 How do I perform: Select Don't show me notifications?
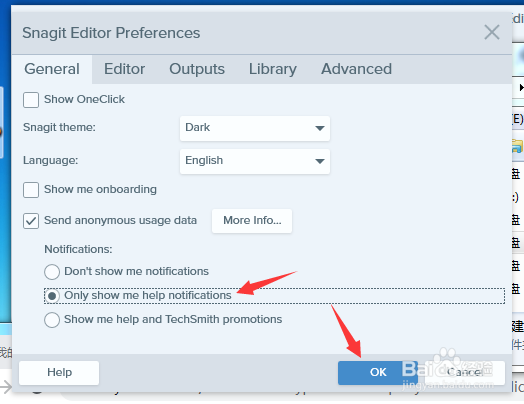click(52, 272)
